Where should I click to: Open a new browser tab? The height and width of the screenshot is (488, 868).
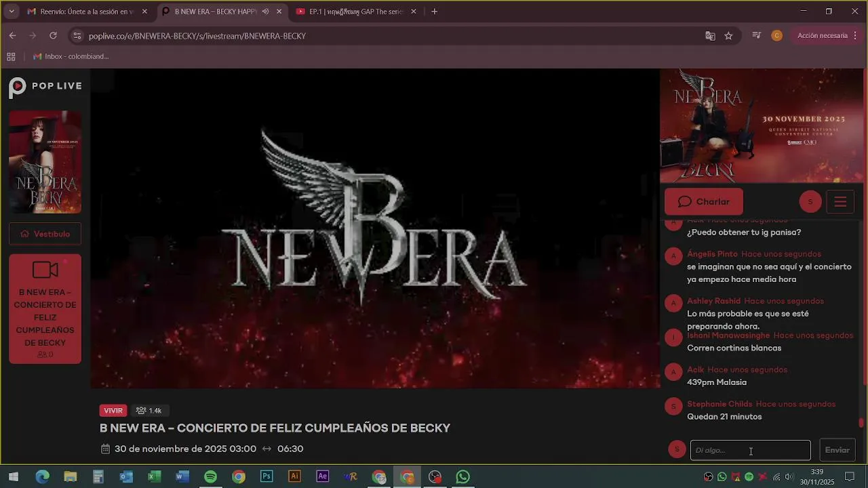[434, 12]
